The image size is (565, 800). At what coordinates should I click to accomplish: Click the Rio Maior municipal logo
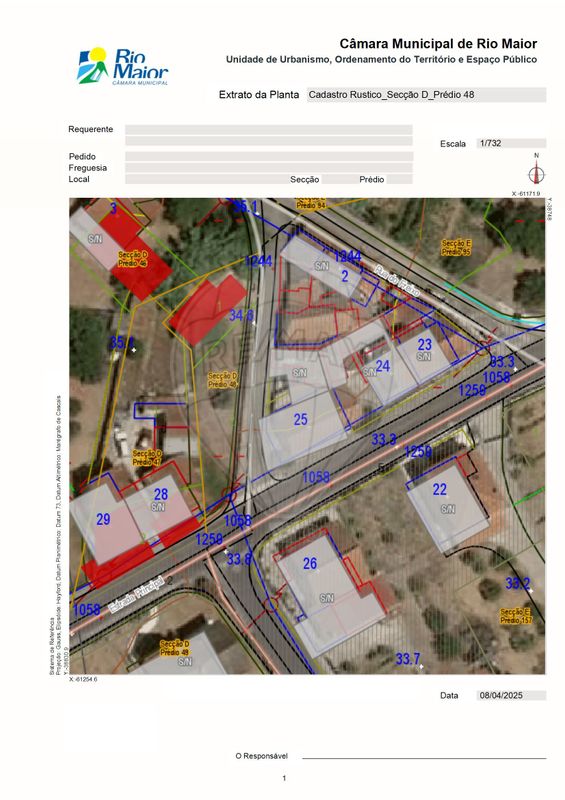point(122,66)
